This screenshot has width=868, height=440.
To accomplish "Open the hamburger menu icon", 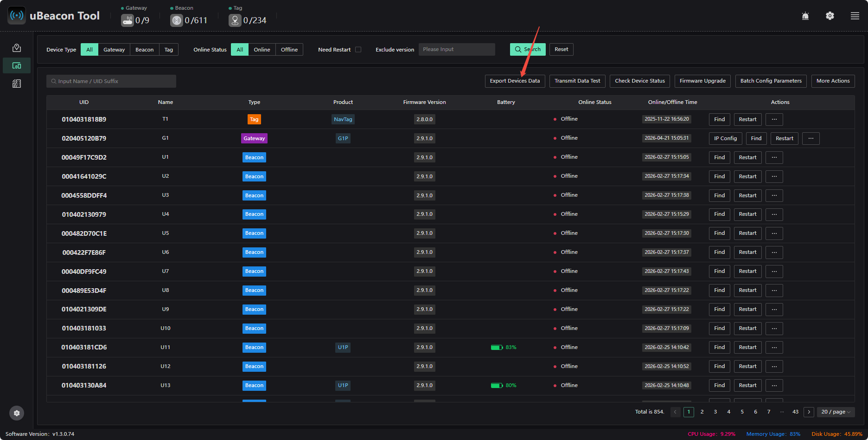I will 855,16.
